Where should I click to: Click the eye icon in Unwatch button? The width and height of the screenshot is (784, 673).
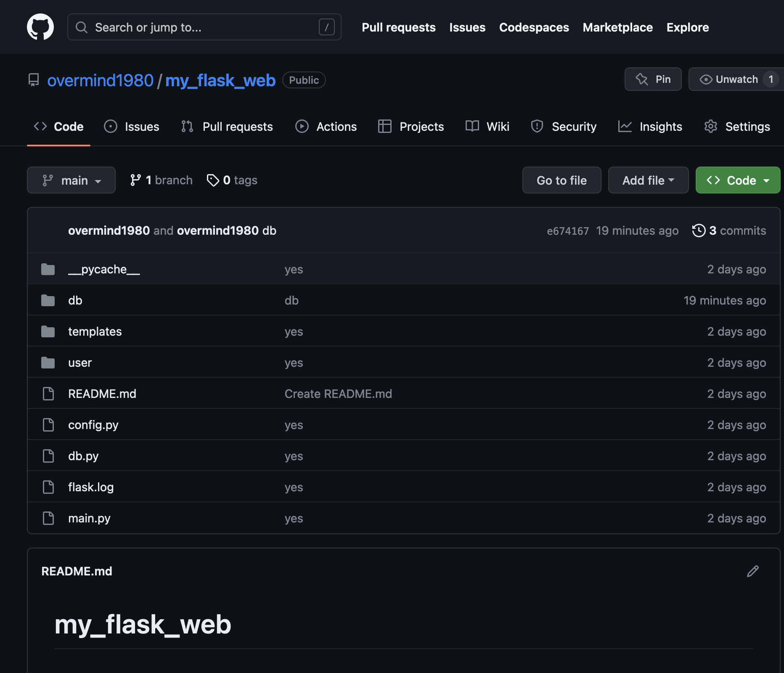pos(706,79)
